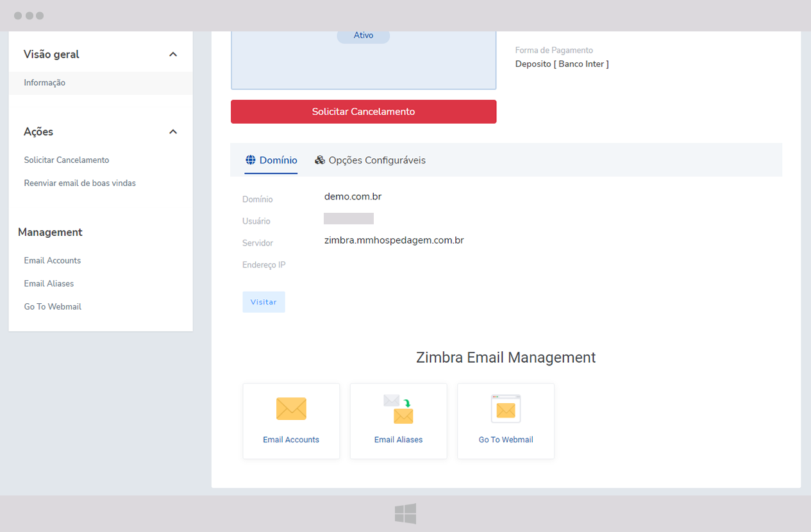
Task: Click the Domínio field label
Action: (x=257, y=199)
